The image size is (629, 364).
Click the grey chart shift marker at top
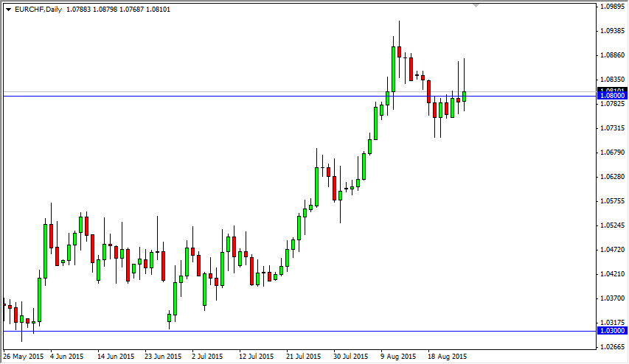(x=476, y=6)
